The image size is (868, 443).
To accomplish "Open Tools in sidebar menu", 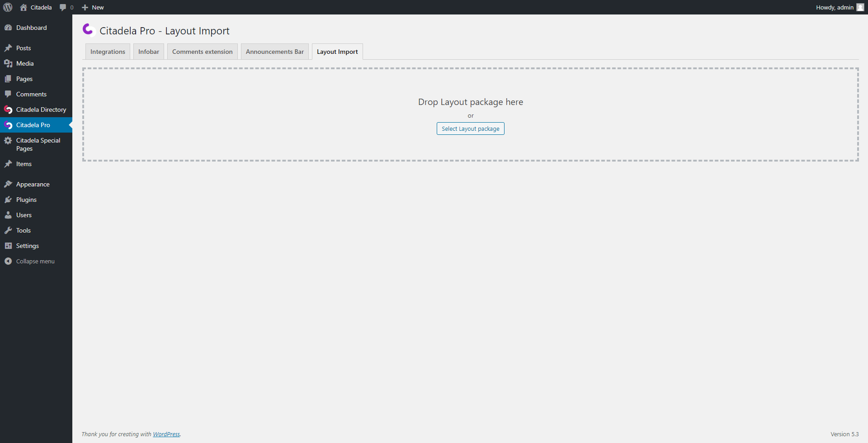I will tap(36, 230).
